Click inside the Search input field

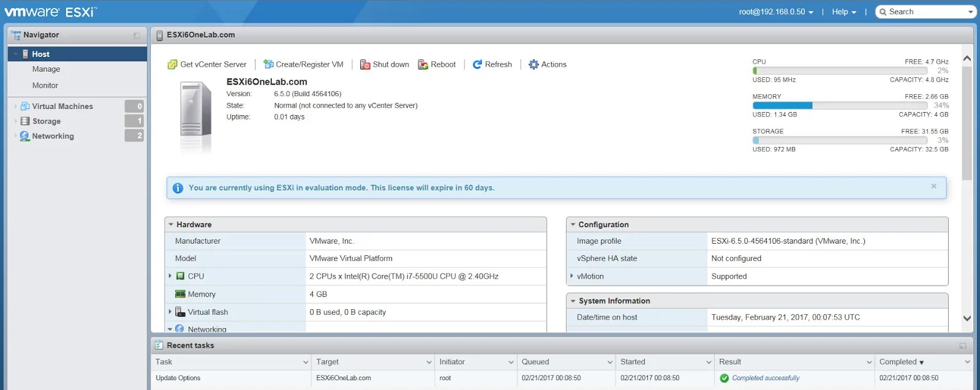927,12
